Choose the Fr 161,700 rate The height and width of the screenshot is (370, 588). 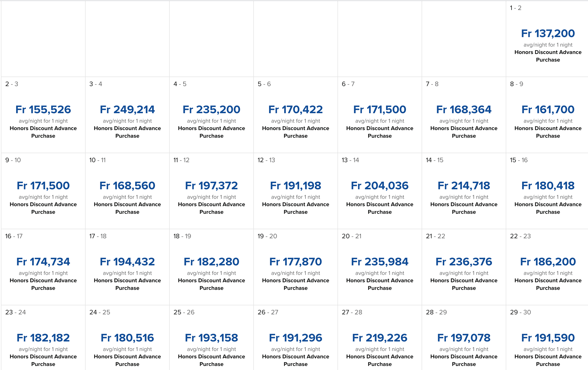tap(548, 109)
